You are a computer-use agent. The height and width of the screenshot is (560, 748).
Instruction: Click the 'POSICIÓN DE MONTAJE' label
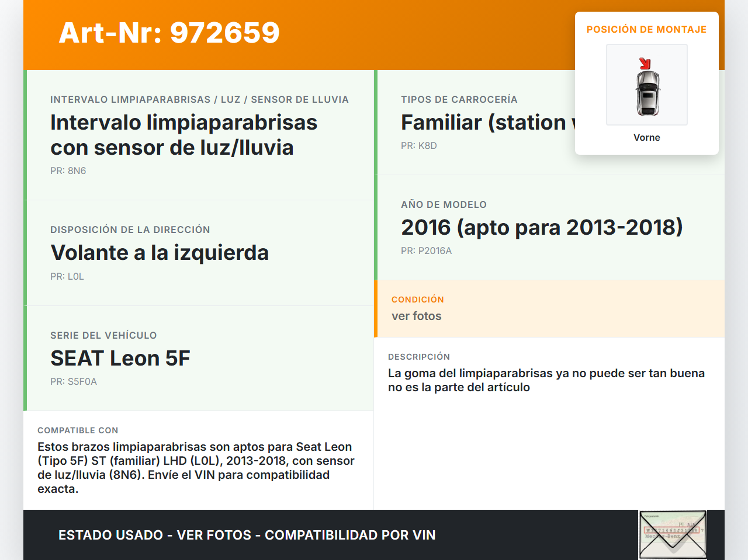pos(647,29)
